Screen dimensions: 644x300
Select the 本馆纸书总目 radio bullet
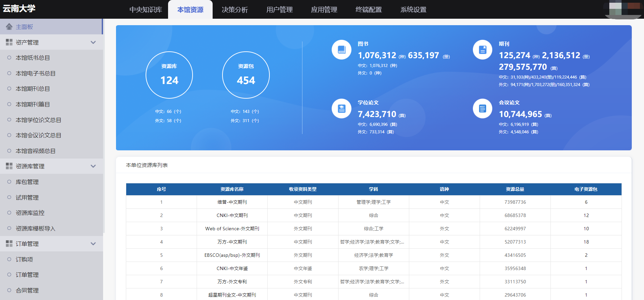click(x=9, y=57)
